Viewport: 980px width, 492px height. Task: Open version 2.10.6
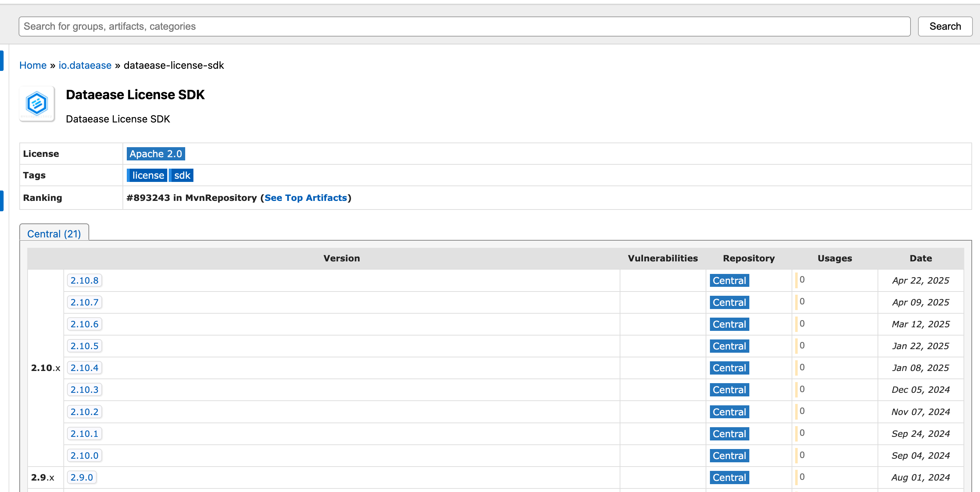click(85, 324)
